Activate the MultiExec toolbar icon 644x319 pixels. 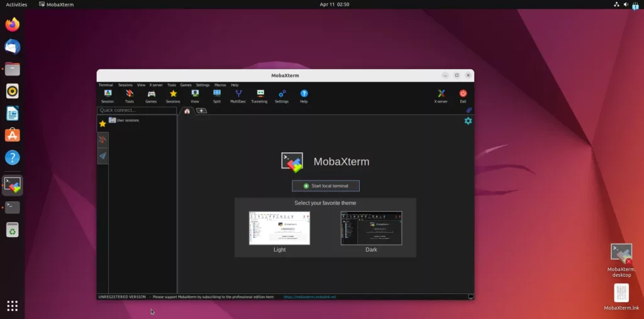pyautogui.click(x=238, y=96)
